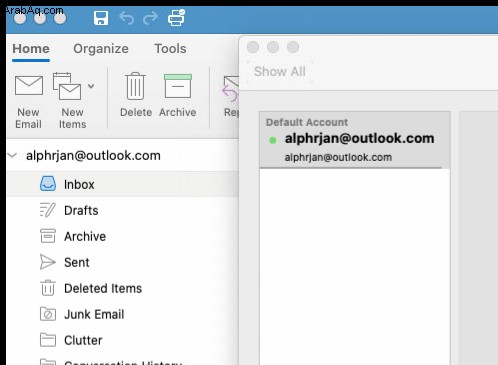This screenshot has height=365, width=498.
Task: Click the red close button of Outlook window
Action: tap(20, 18)
